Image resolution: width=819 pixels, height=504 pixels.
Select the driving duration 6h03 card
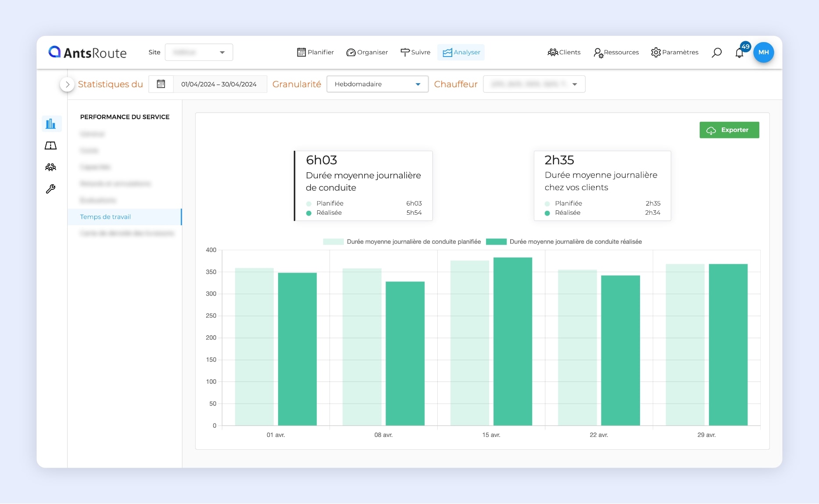click(363, 186)
